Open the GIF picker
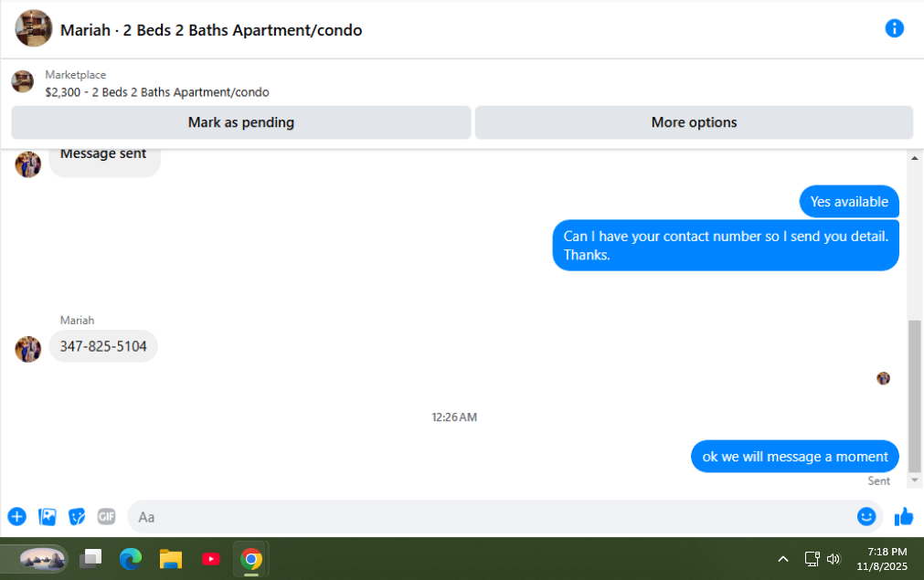Image resolution: width=924 pixels, height=580 pixels. point(106,516)
